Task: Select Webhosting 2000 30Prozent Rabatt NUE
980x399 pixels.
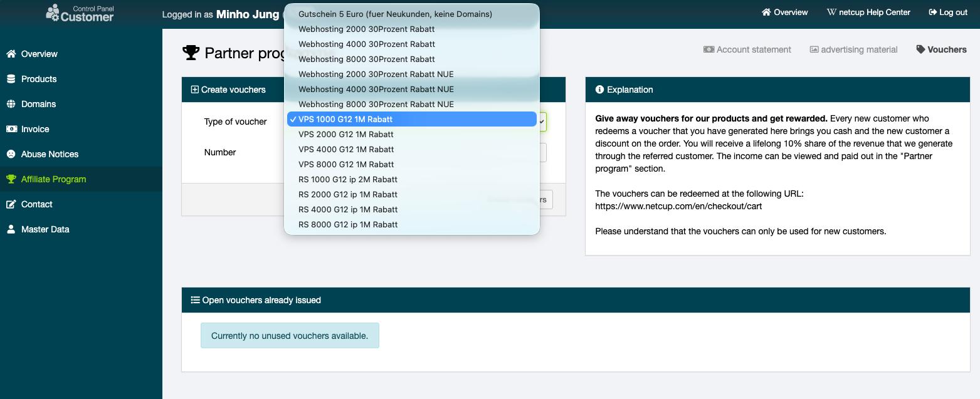Action: 412,74
